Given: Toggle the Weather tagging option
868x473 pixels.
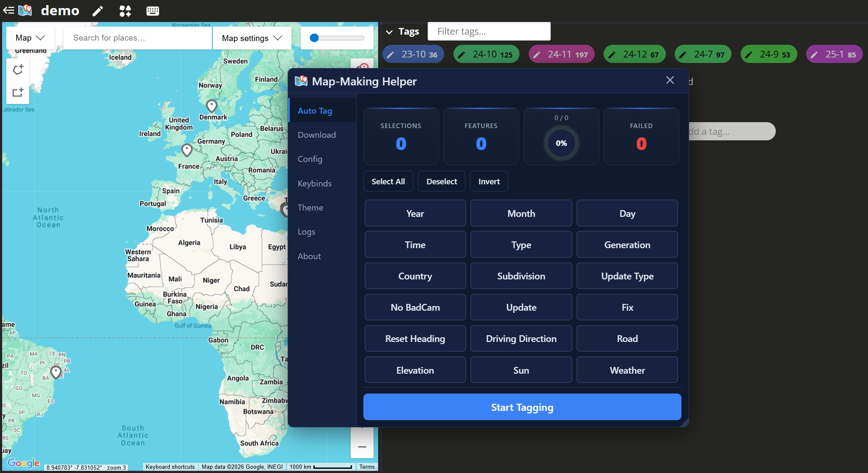Looking at the screenshot, I should [627, 370].
